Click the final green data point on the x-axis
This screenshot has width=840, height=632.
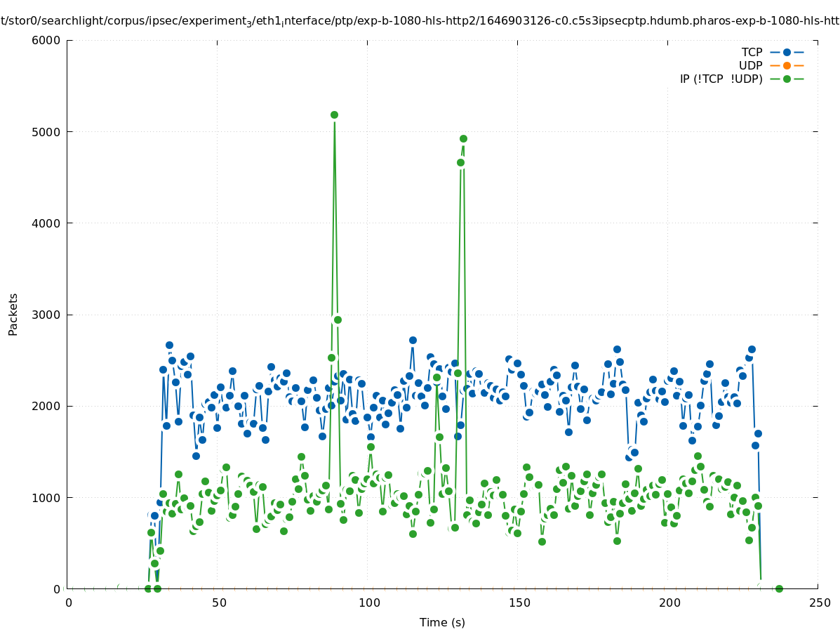[778, 588]
